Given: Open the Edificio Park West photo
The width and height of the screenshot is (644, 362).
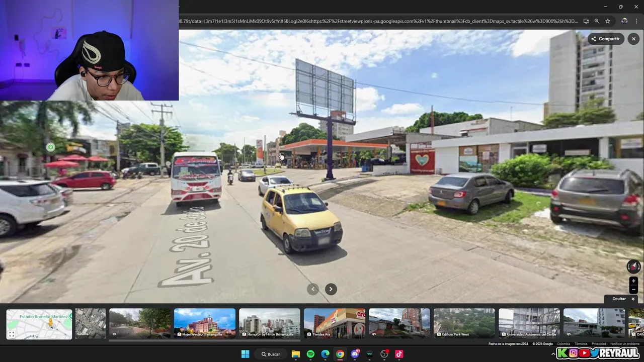Looking at the screenshot, I should point(464,323).
